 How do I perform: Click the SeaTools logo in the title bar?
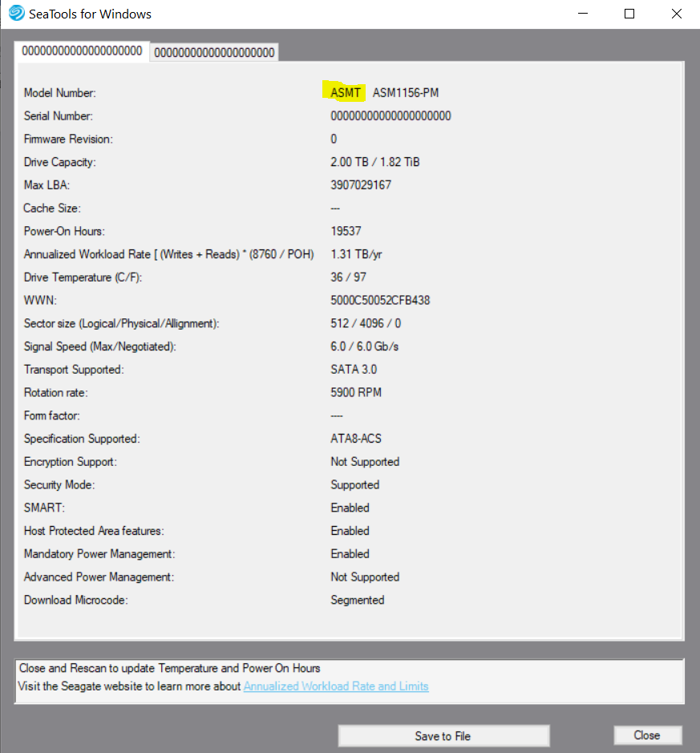click(16, 13)
